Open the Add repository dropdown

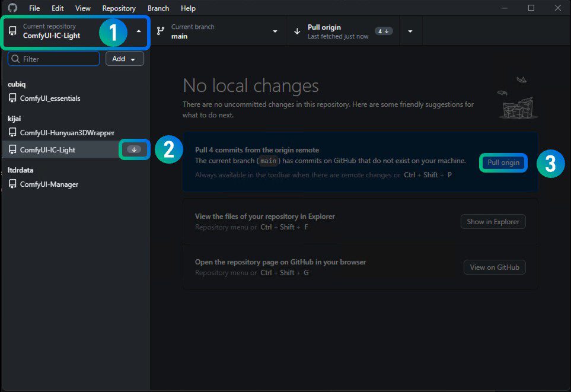tap(125, 59)
